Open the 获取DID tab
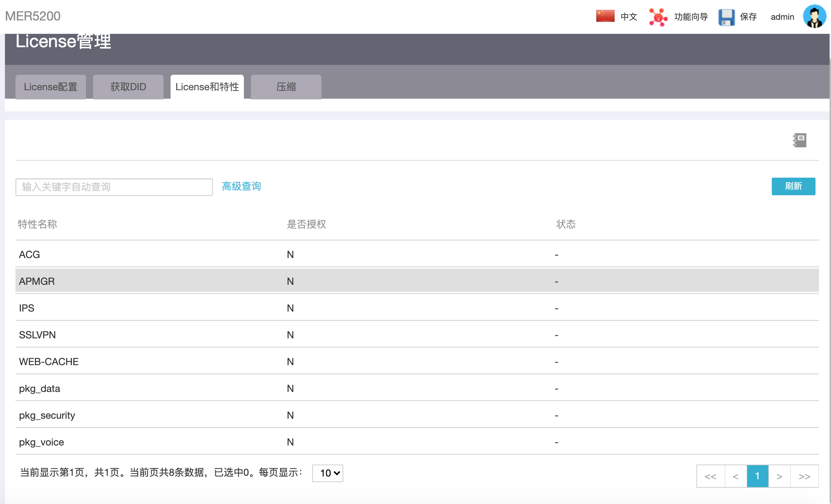831x504 pixels. pos(128,87)
